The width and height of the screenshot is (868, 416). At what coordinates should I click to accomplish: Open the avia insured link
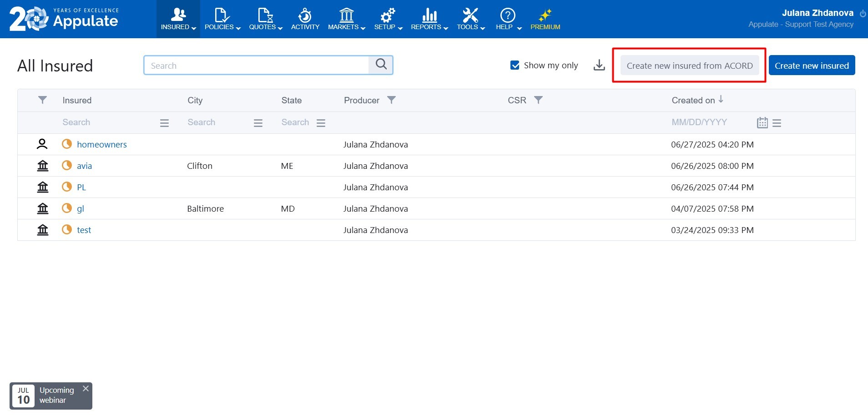(84, 166)
